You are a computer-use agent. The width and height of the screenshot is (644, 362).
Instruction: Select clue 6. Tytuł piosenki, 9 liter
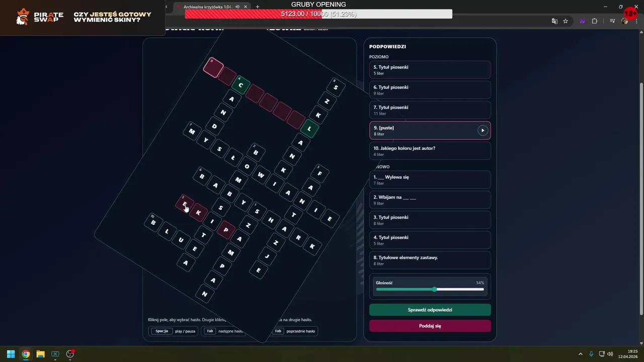(x=430, y=90)
